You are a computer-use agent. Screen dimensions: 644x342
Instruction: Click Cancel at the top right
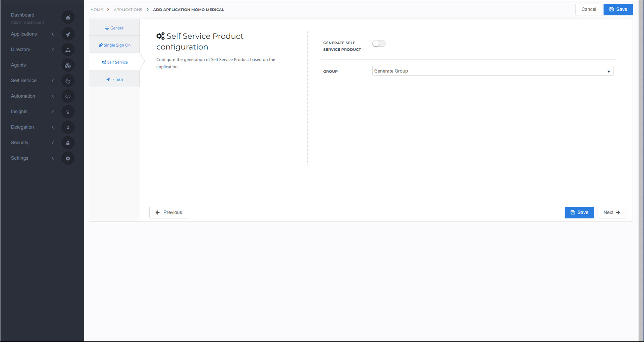coord(589,9)
